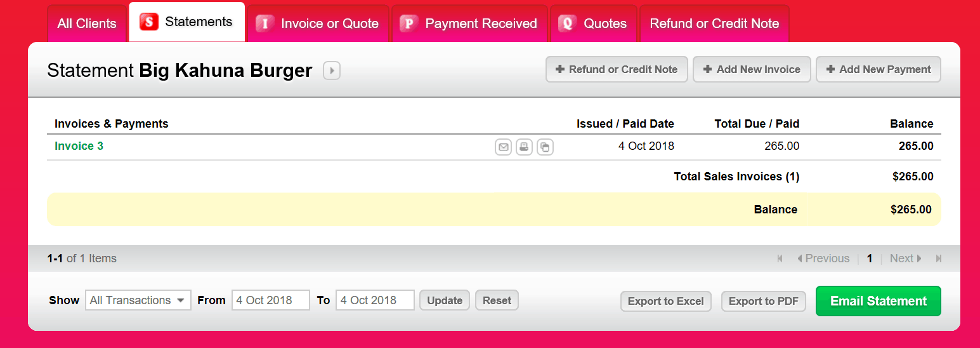Screen dimensions: 980x348
Task: Click the Previous page link
Action: [x=823, y=258]
